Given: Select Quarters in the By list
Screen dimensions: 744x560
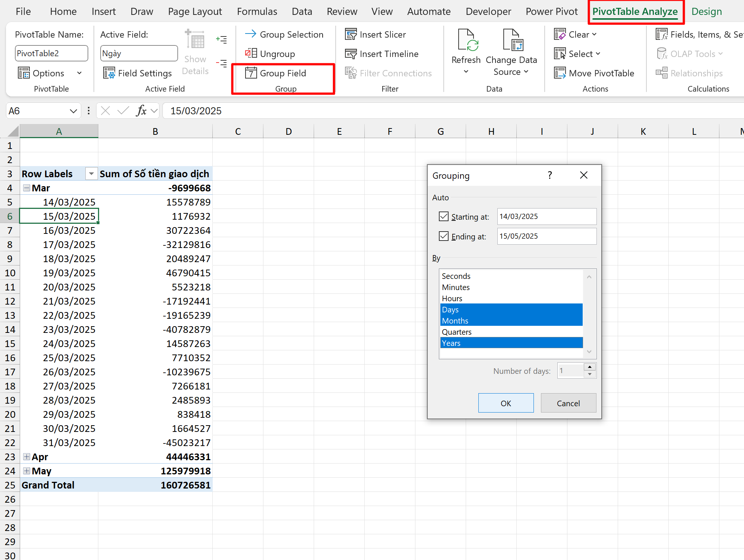Looking at the screenshot, I should 456,332.
